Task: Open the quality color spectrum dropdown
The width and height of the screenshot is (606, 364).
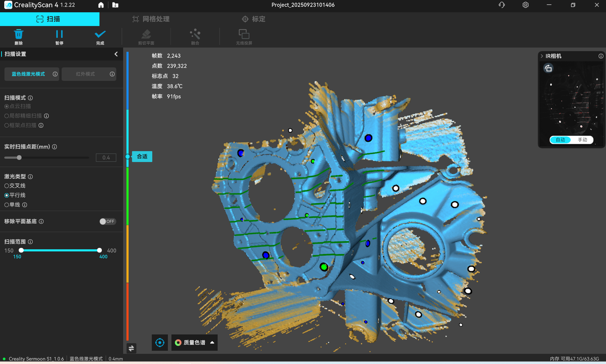Action: (195, 343)
